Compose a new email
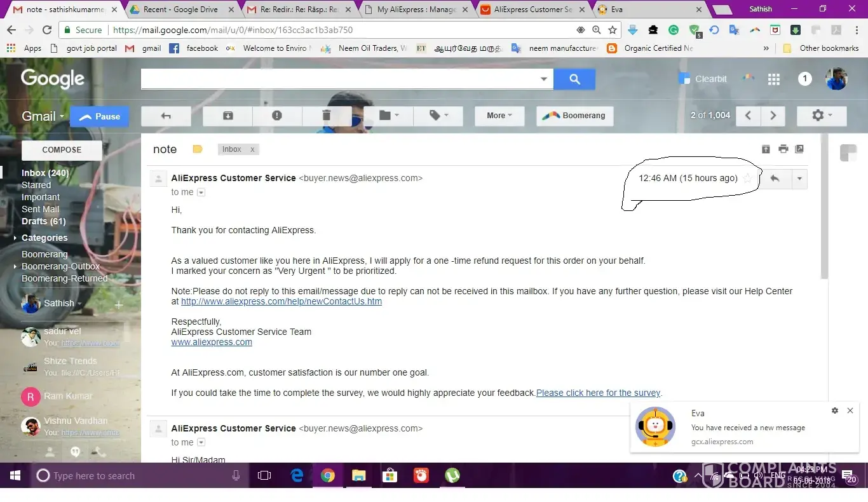The width and height of the screenshot is (868, 502). point(62,150)
